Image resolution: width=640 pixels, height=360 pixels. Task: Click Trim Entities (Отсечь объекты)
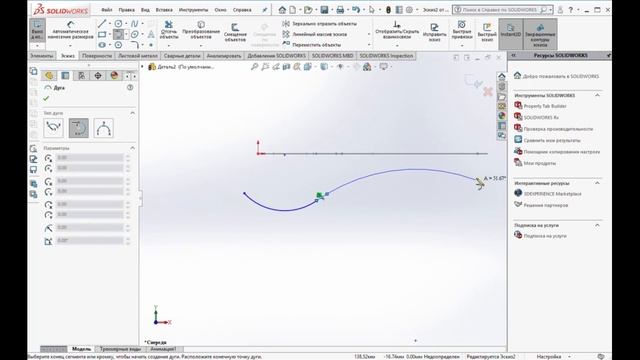169,30
